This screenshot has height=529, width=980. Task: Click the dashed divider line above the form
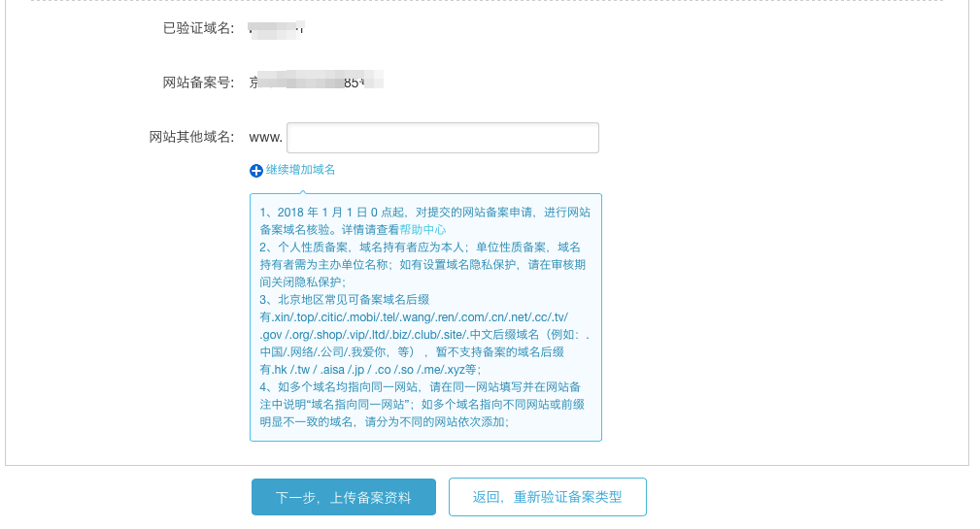tap(487, 1)
